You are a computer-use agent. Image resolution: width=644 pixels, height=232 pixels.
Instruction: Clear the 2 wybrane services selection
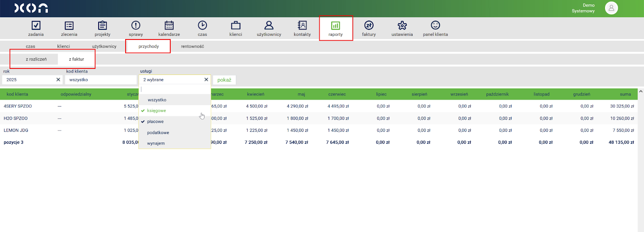206,80
